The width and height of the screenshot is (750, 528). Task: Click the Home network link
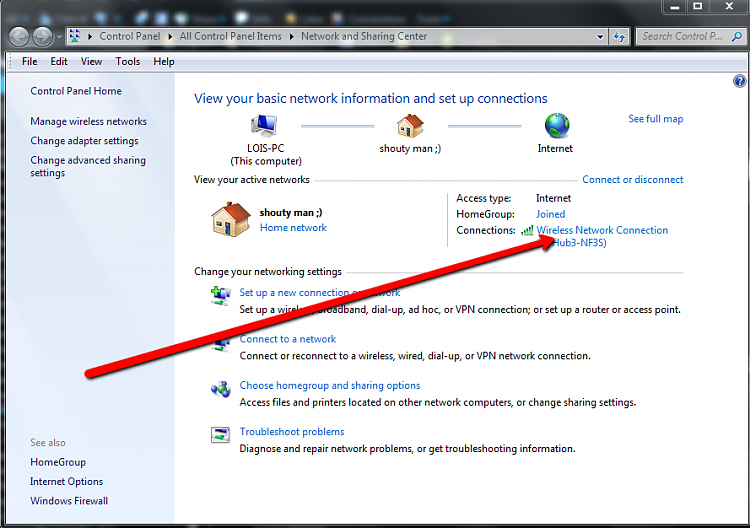pos(293,228)
